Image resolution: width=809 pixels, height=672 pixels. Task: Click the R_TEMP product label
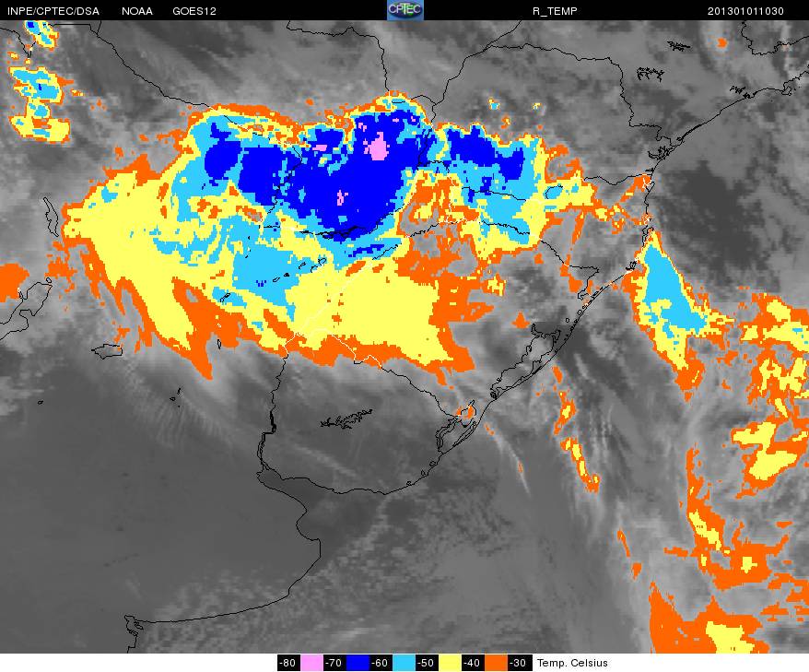click(555, 11)
